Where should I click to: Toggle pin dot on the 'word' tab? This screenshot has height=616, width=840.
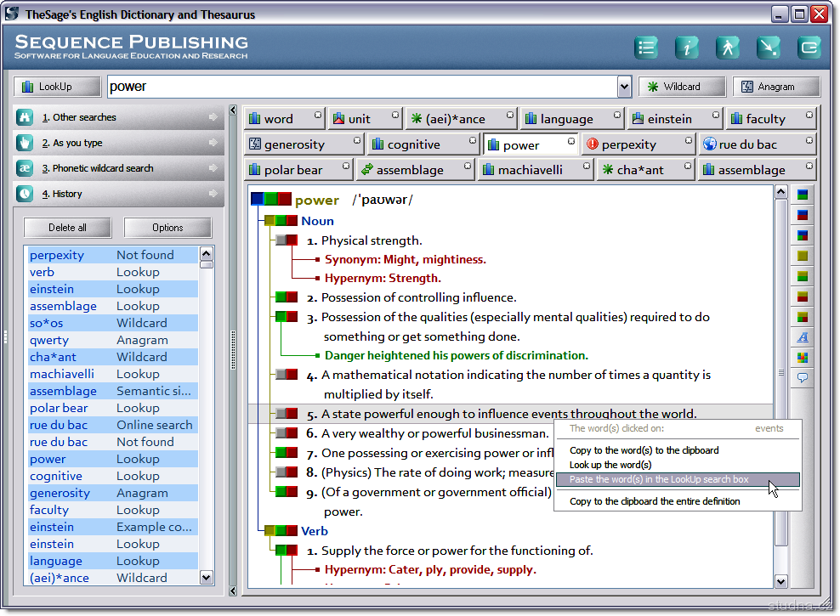(318, 114)
